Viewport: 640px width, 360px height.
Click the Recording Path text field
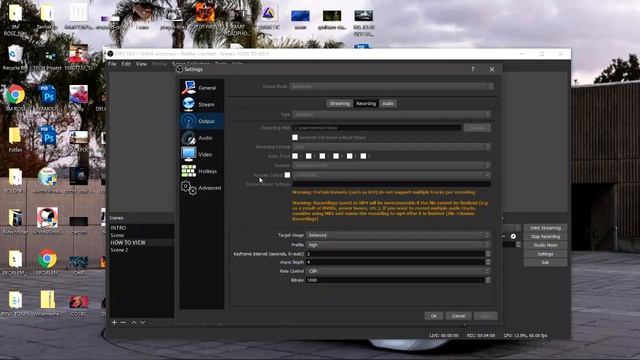[x=377, y=128]
